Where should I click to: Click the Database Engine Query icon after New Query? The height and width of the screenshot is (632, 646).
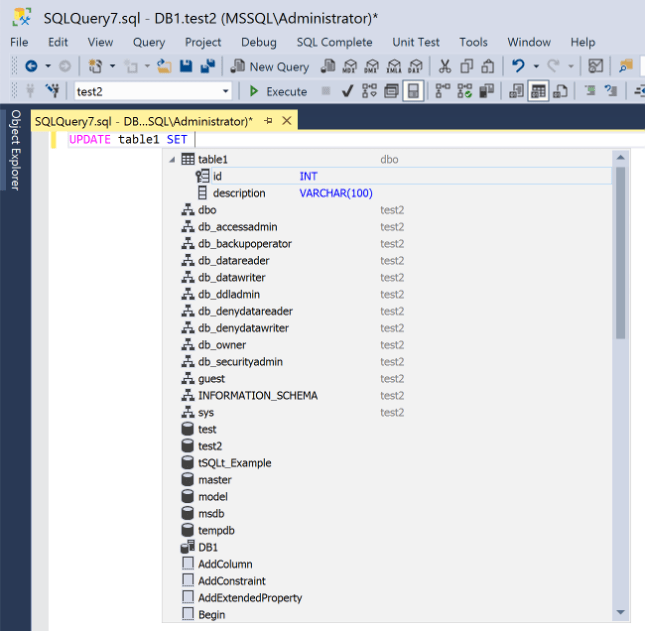328,66
